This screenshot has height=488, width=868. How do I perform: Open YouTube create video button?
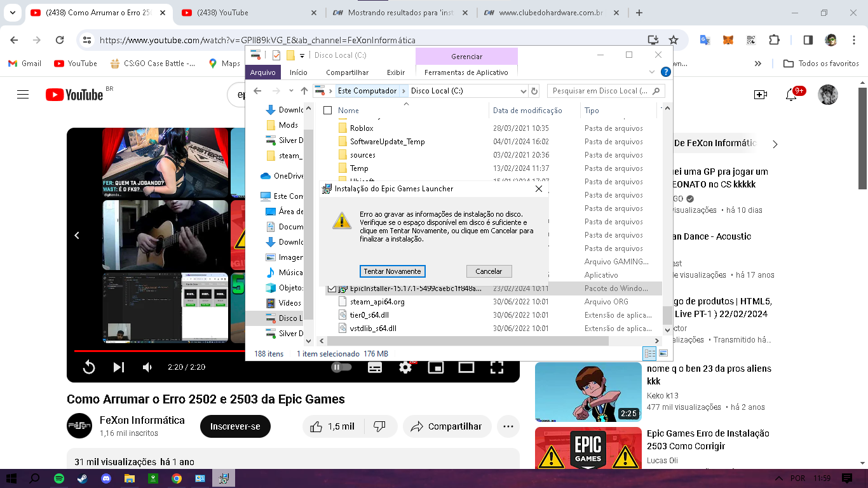point(761,95)
